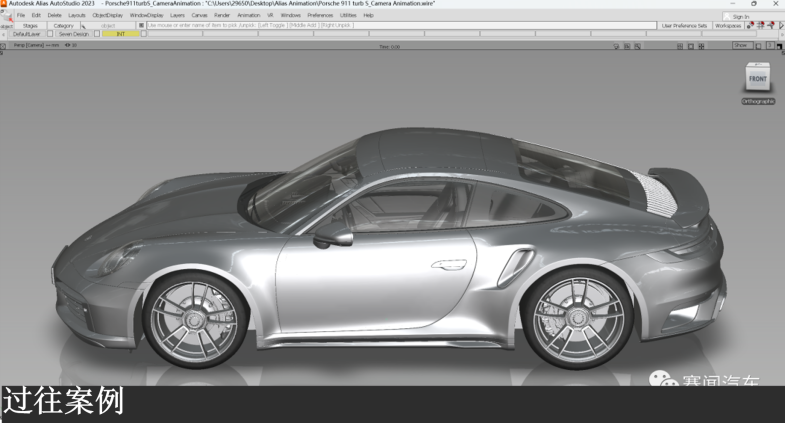Toggle the checkbox next to Seven Design layer

coord(96,34)
